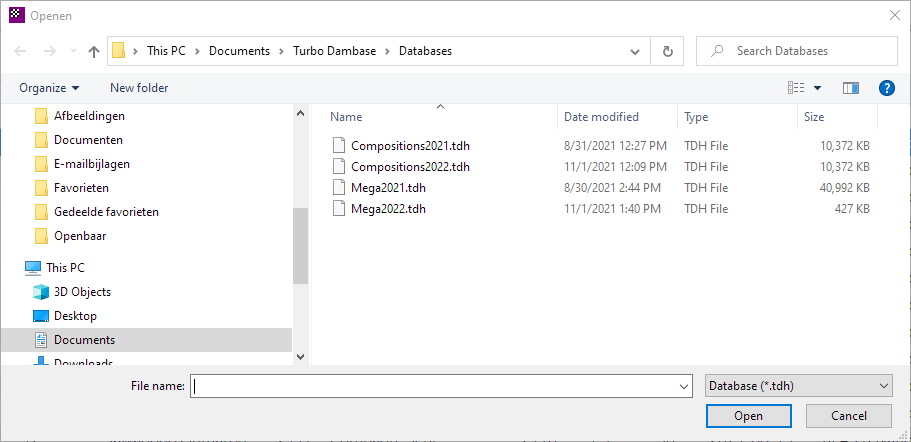Click the 40,992 KB size cell
911x442 pixels.
click(x=845, y=188)
